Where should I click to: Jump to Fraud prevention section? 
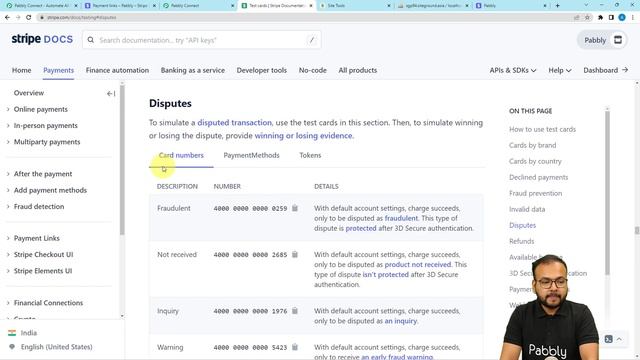pos(536,193)
